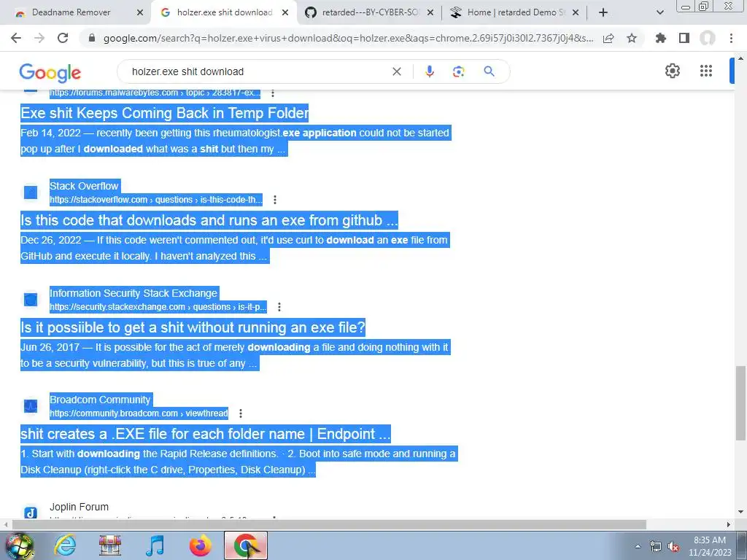
Task: Click community.broadcom.com result URL
Action: pyautogui.click(x=139, y=413)
